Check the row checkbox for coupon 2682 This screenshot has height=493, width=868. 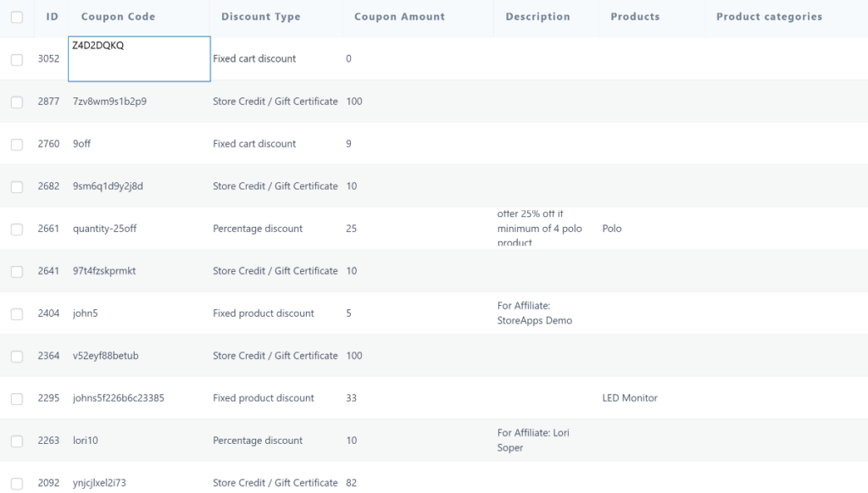16,186
